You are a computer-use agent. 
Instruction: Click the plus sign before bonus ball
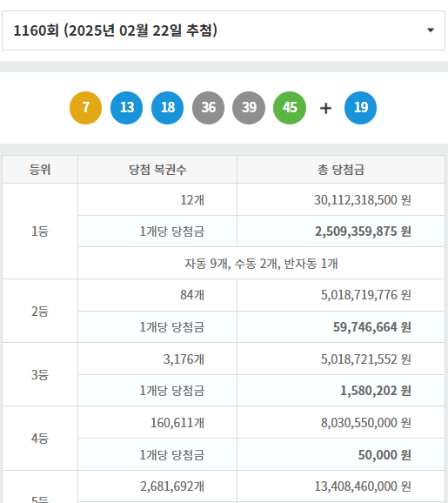click(325, 108)
